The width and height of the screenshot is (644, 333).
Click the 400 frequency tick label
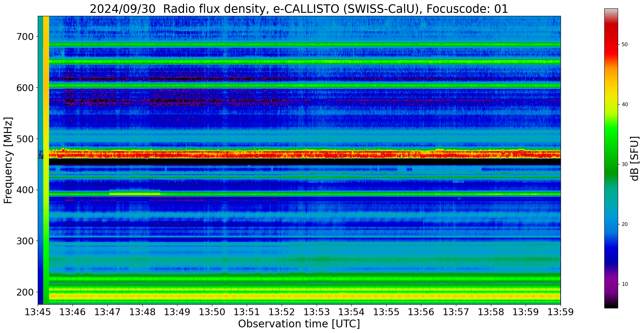25,190
